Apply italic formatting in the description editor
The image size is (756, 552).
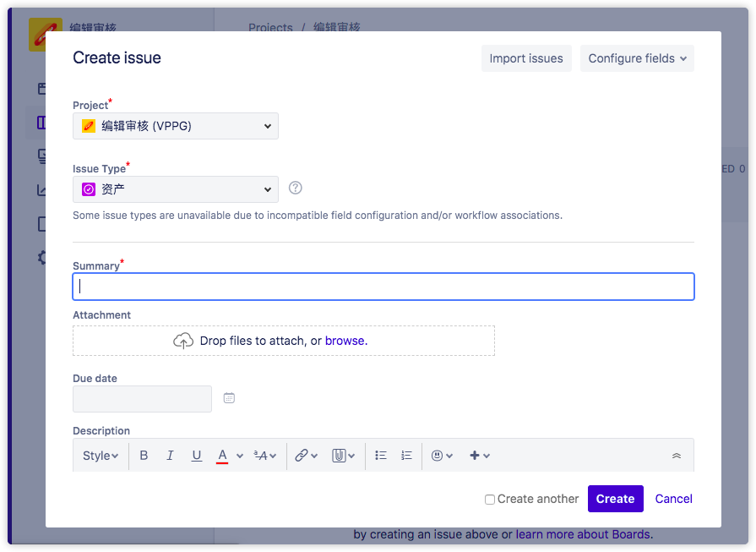tap(170, 455)
